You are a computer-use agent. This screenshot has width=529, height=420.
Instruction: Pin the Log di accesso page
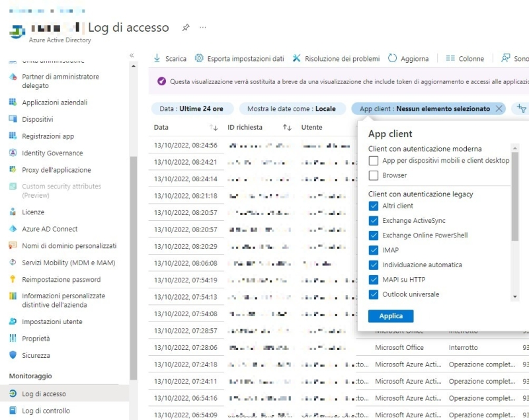click(x=186, y=28)
